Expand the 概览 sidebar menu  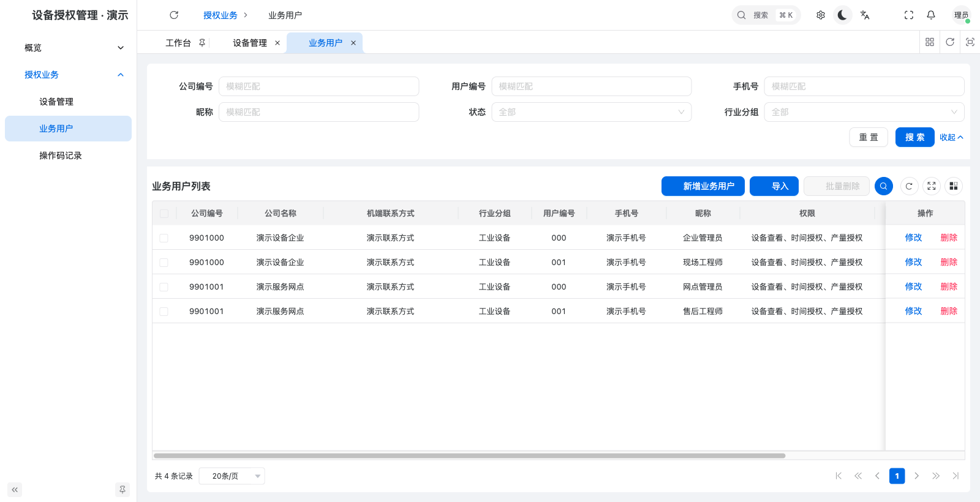[68, 48]
